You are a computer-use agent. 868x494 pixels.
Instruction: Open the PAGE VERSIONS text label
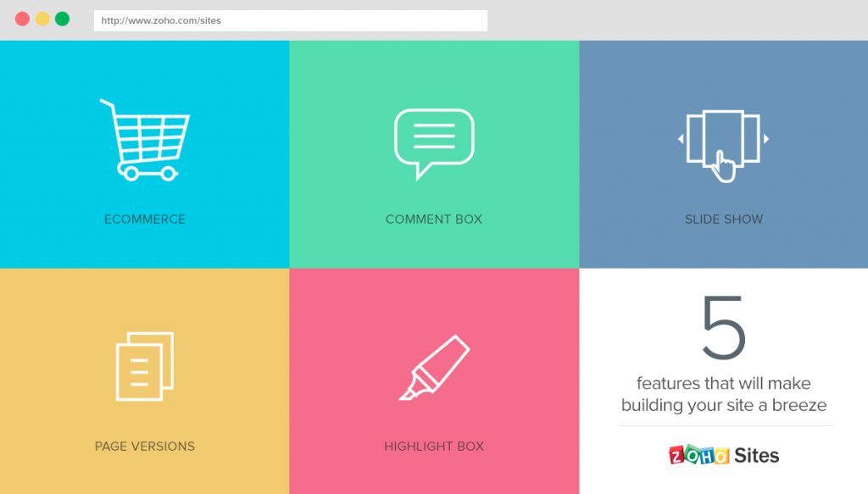point(145,447)
